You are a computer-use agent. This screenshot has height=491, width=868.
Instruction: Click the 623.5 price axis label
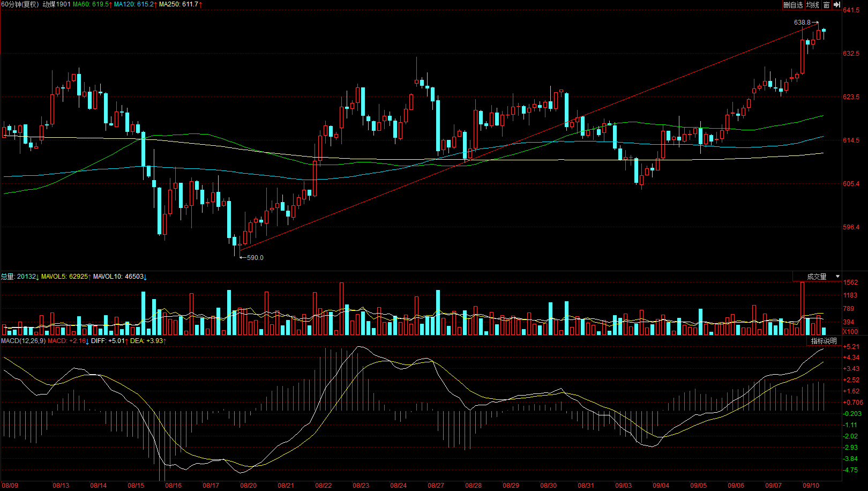pyautogui.click(x=851, y=97)
